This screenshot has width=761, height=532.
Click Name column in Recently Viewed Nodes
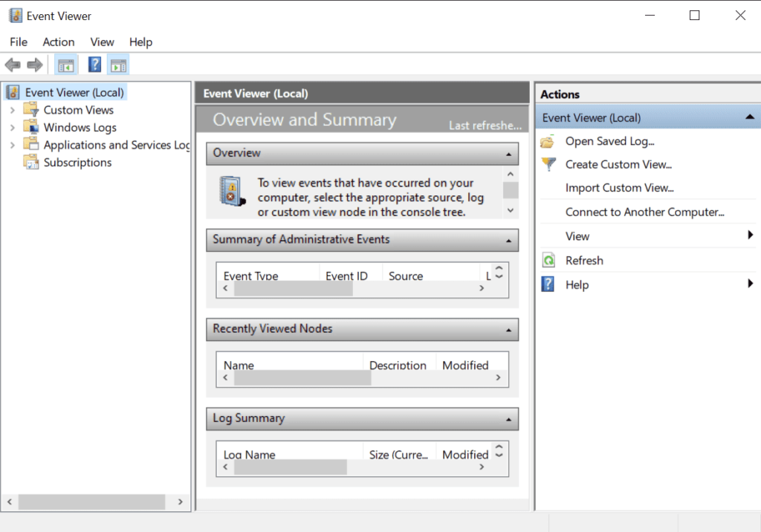click(x=239, y=365)
